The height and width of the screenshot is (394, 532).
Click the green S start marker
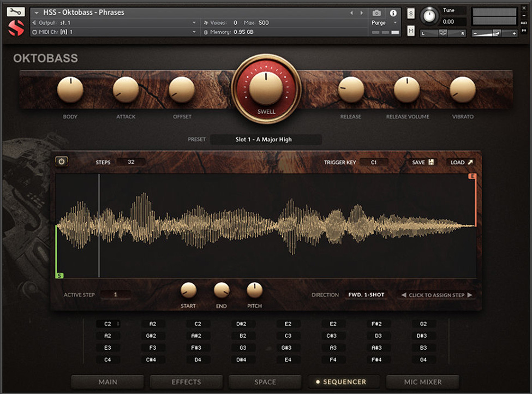click(x=59, y=276)
